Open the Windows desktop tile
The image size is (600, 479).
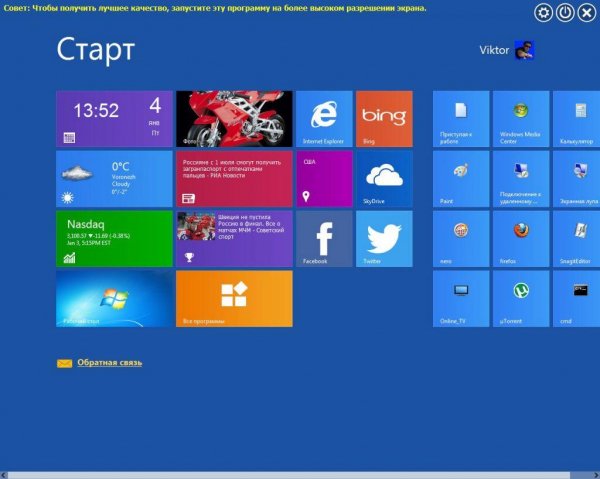tap(114, 299)
